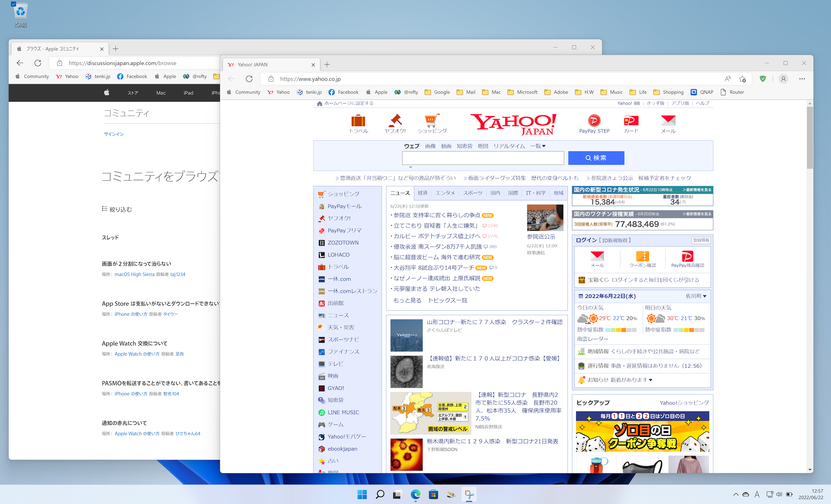831x504 pixels.
Task: Click the Yahoo Shopping cart icon
Action: point(432,120)
